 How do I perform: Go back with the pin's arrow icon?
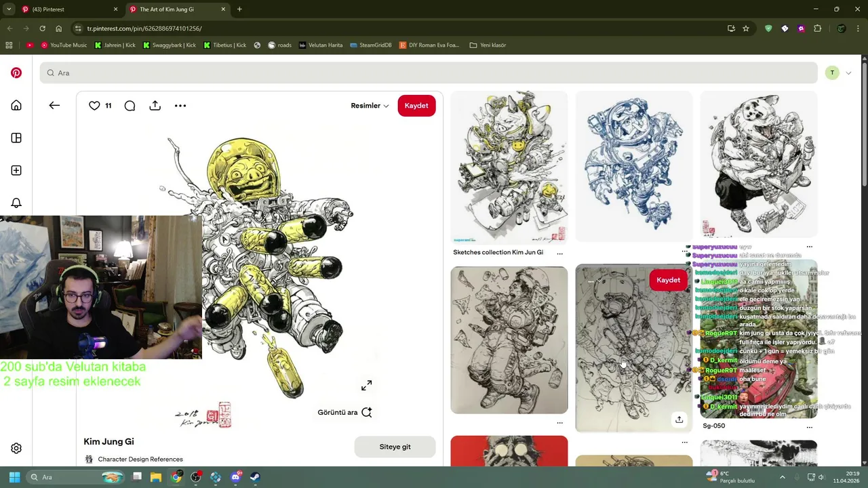pyautogui.click(x=54, y=105)
